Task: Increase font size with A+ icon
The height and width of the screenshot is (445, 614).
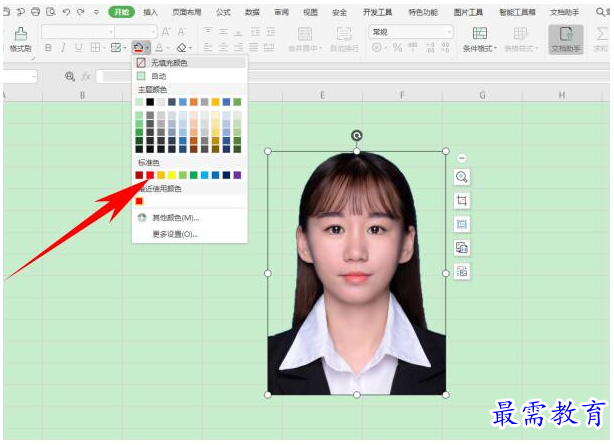Action: coord(166,32)
